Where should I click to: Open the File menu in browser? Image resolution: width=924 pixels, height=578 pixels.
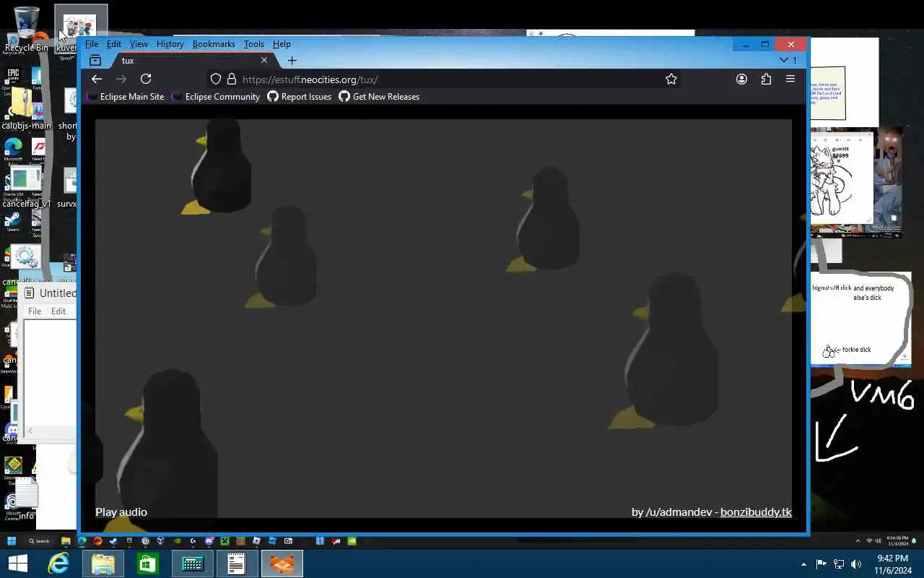(x=92, y=44)
